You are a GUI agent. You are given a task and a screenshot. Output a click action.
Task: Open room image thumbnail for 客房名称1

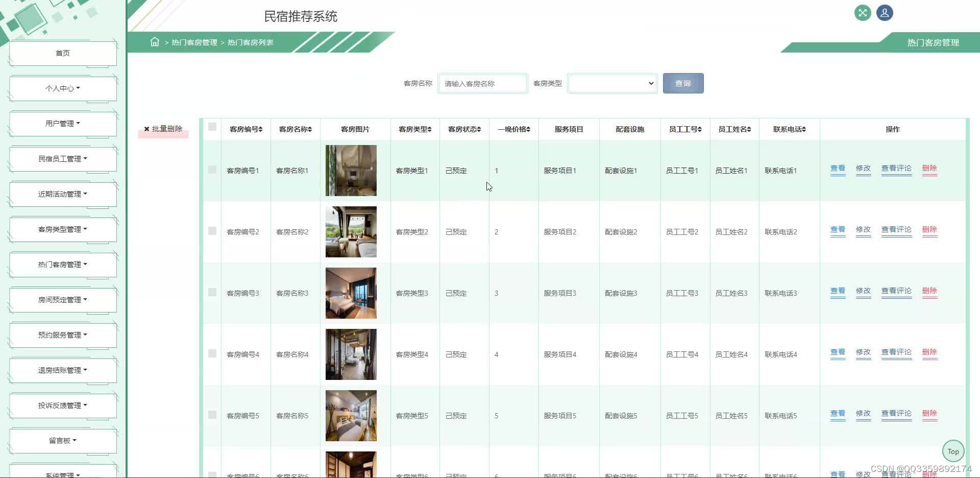(x=351, y=171)
